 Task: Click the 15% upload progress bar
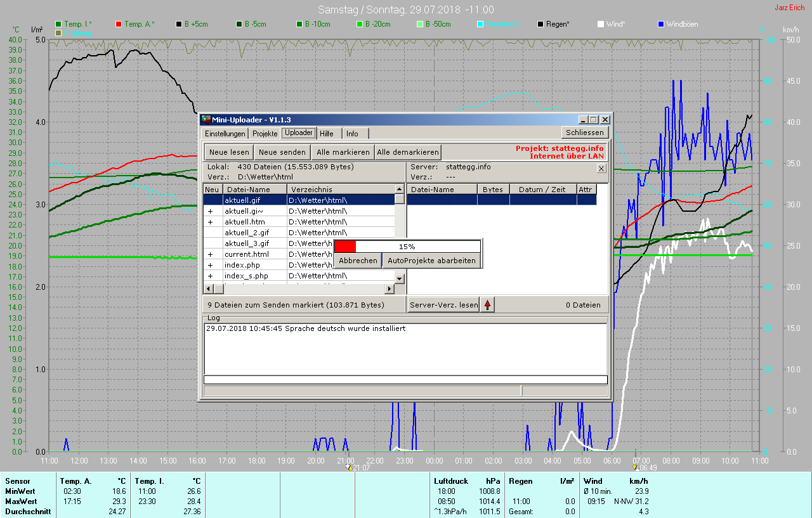(407, 247)
